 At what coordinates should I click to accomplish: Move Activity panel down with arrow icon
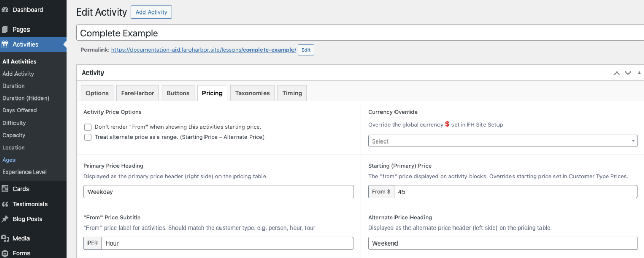(x=628, y=73)
